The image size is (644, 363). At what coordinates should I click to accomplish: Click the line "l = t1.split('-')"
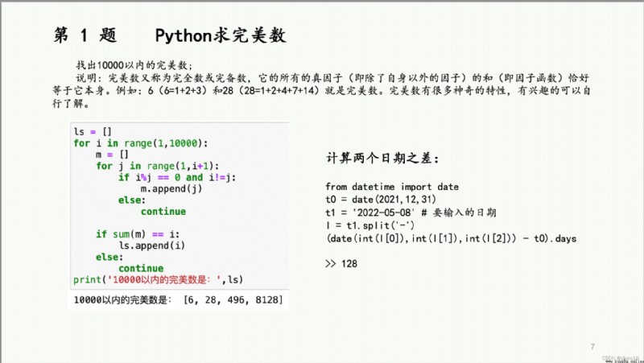point(370,225)
